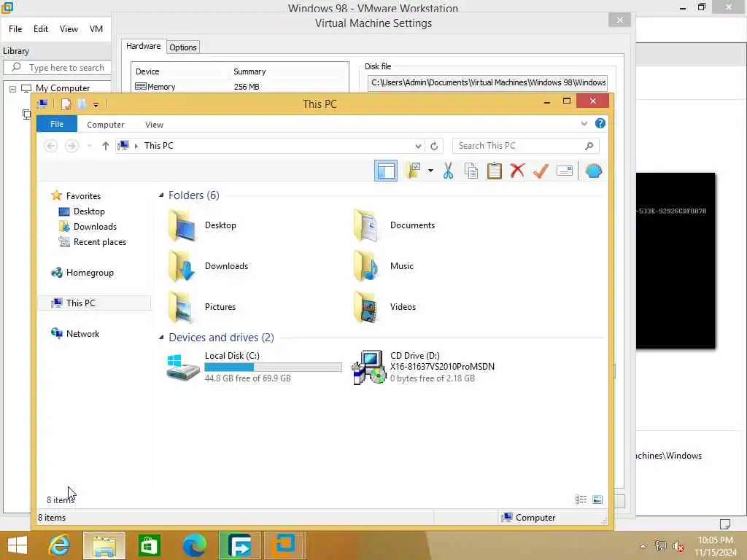
Task: Click New Folder icon in quick access toolbar
Action: pyautogui.click(x=82, y=104)
